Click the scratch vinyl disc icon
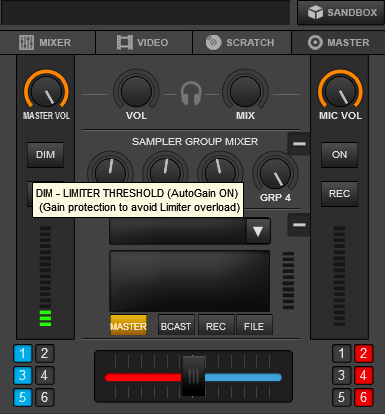This screenshot has height=414, width=385. point(213,43)
